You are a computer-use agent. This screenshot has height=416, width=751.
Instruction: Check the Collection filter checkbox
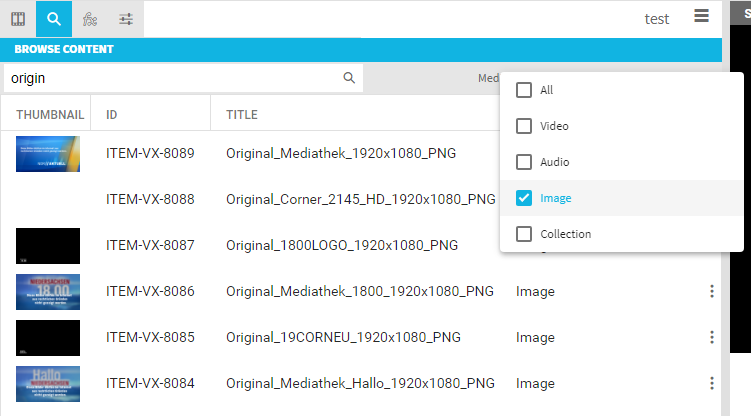click(524, 234)
